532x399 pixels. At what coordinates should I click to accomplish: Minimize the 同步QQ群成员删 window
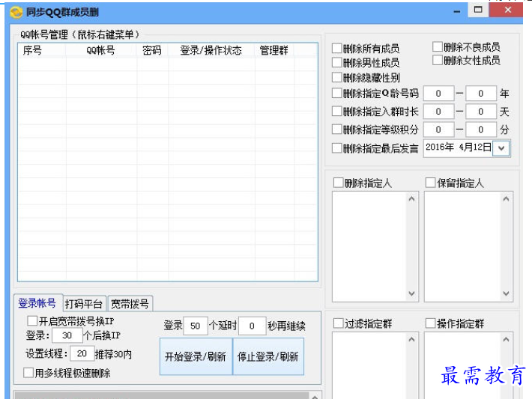click(457, 11)
